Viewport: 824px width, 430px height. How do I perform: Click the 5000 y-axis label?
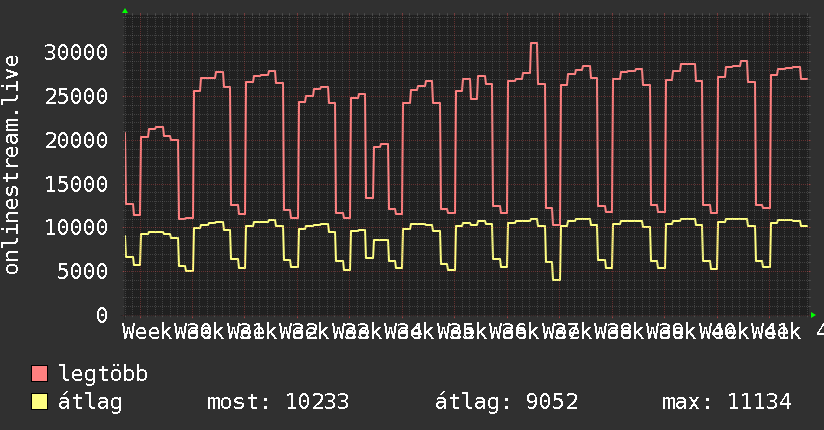pos(83,271)
